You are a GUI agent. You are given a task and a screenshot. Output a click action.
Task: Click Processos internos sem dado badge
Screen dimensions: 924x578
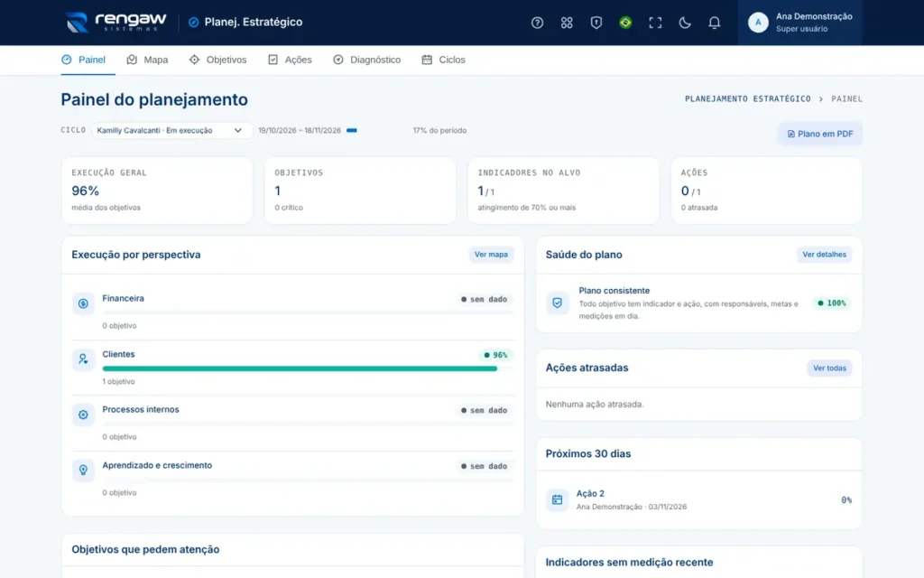pyautogui.click(x=484, y=410)
